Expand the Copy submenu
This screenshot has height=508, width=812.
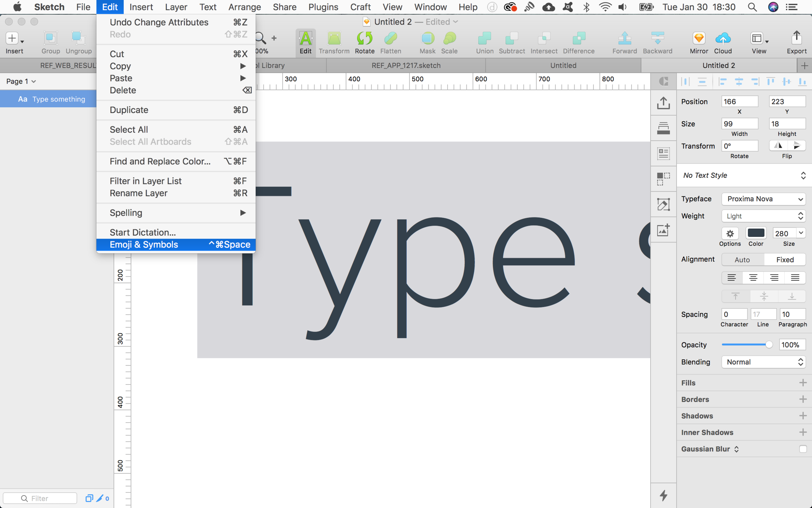pyautogui.click(x=176, y=66)
